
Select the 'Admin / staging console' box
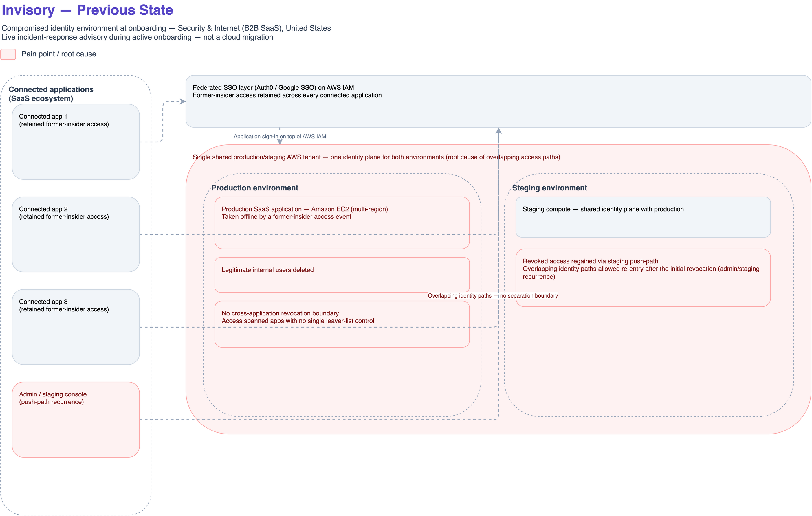[76, 420]
